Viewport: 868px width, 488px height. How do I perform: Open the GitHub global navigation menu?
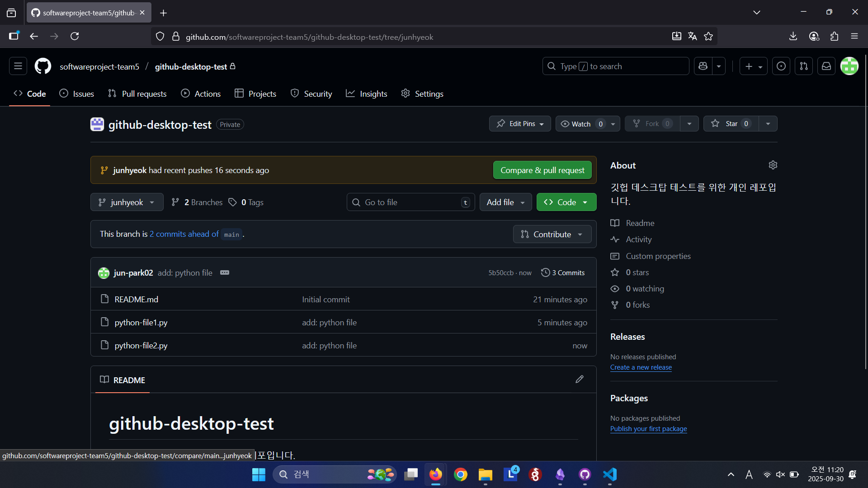(18, 66)
